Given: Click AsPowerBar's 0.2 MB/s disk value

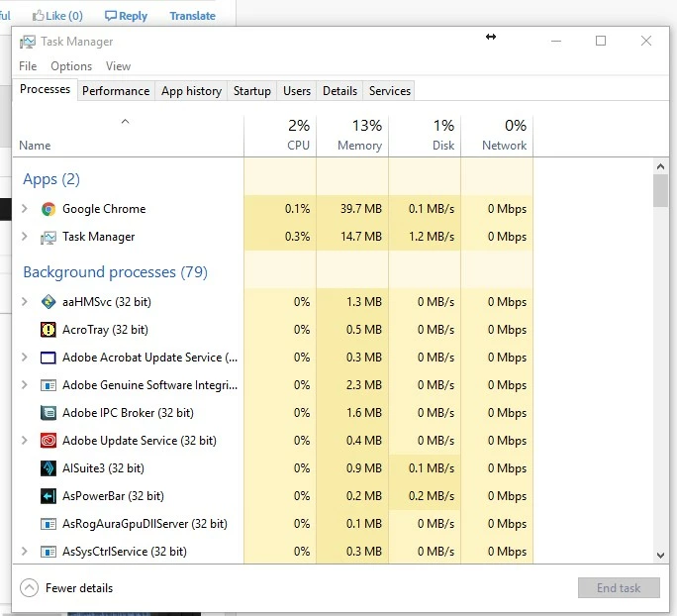Looking at the screenshot, I should [x=432, y=495].
